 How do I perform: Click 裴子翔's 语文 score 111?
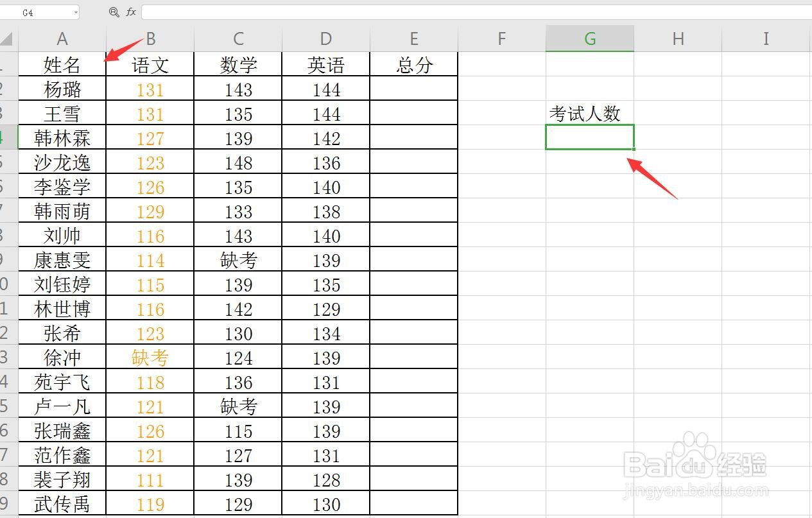(150, 479)
